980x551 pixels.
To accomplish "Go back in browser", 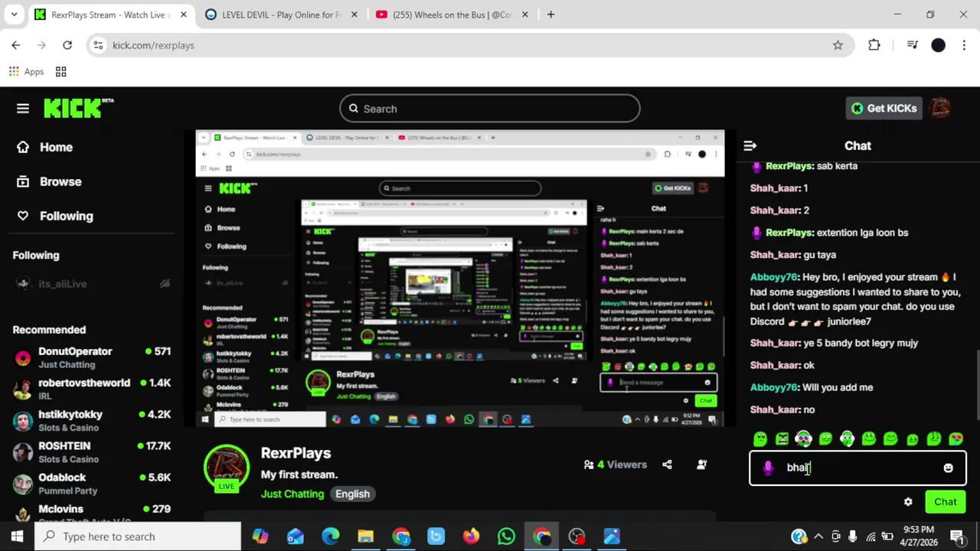I will pos(16,45).
